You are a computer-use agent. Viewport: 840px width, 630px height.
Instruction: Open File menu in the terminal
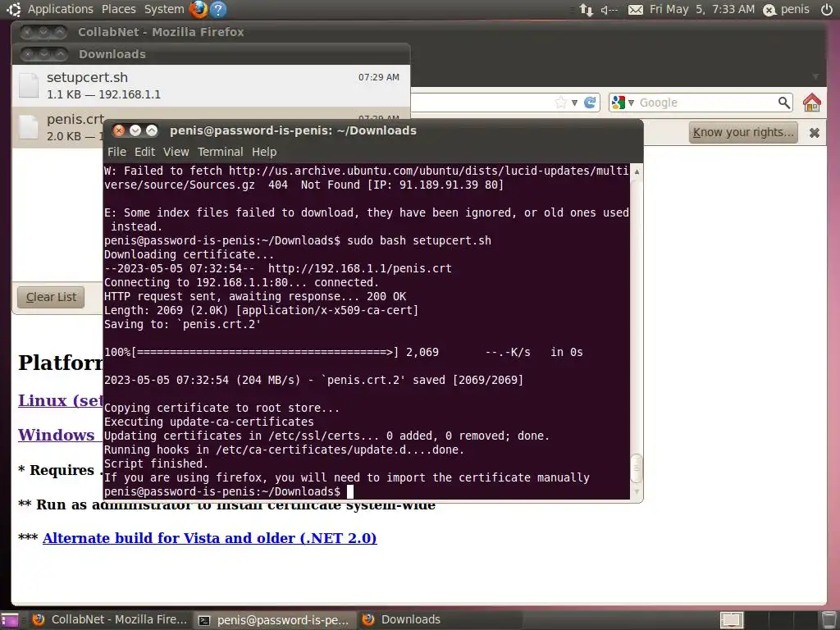[x=116, y=152]
